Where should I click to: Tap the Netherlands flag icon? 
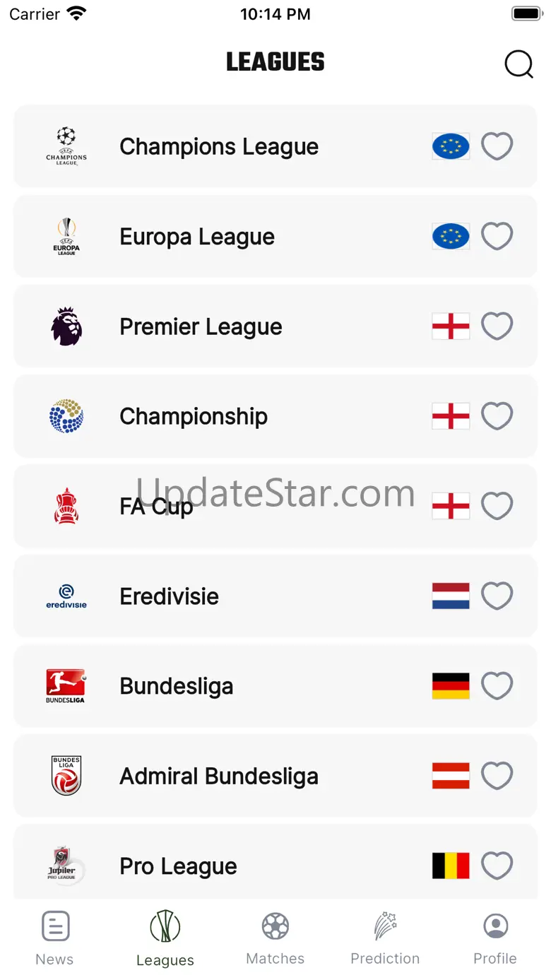click(x=451, y=596)
